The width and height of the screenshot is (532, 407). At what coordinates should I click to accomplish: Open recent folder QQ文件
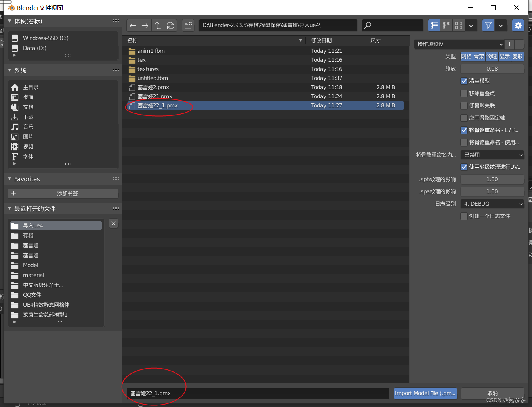[x=56, y=295]
